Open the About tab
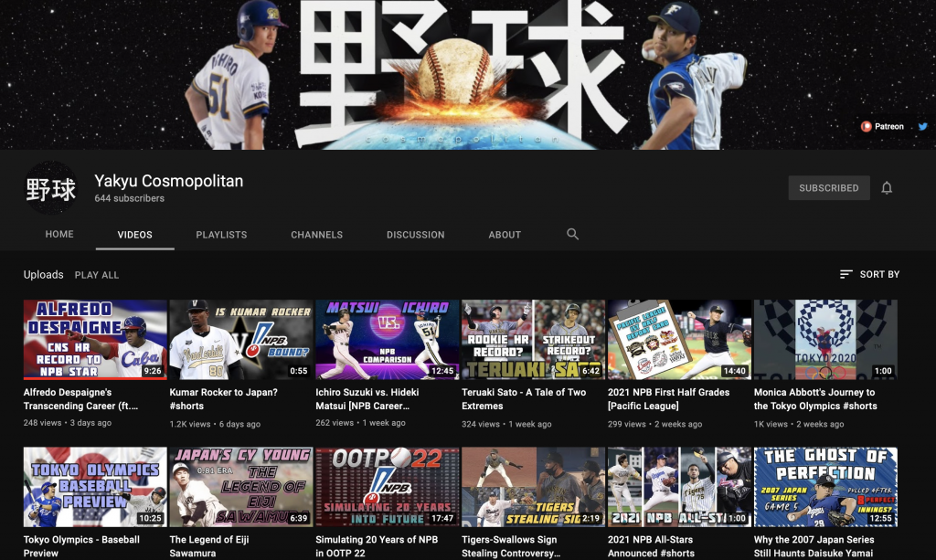936x560 pixels. click(505, 235)
